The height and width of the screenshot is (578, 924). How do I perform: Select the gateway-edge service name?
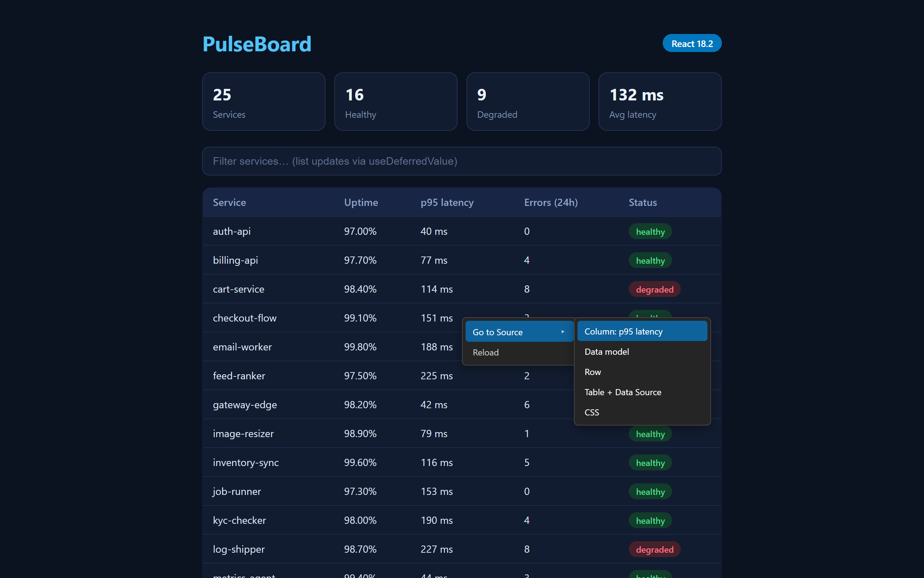[x=245, y=405]
